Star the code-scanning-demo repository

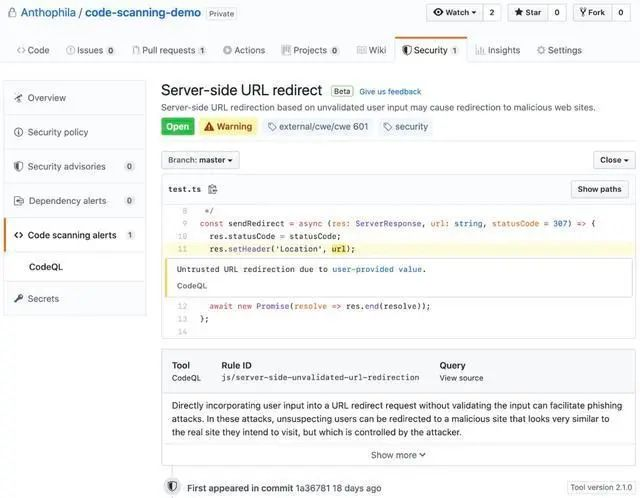(x=527, y=13)
